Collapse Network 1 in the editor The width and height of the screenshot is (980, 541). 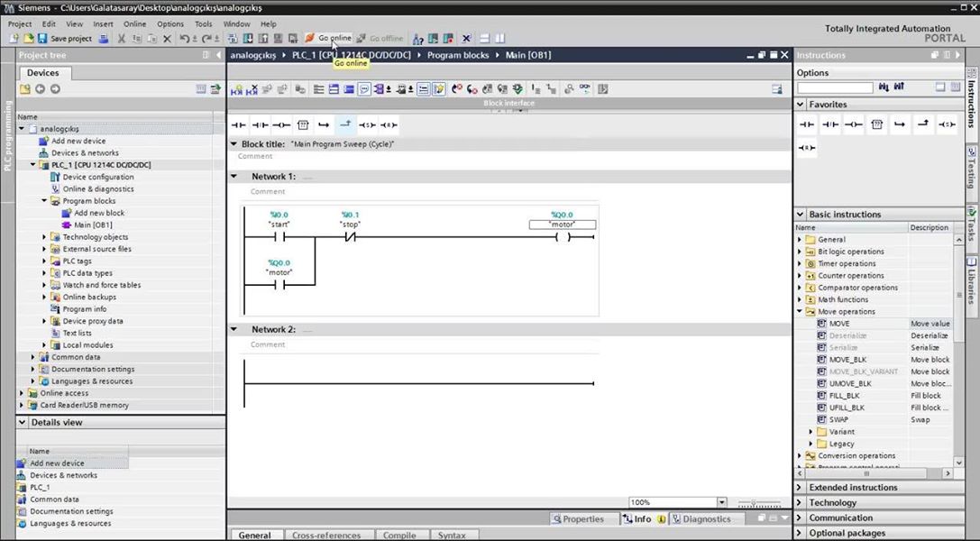[x=234, y=177]
